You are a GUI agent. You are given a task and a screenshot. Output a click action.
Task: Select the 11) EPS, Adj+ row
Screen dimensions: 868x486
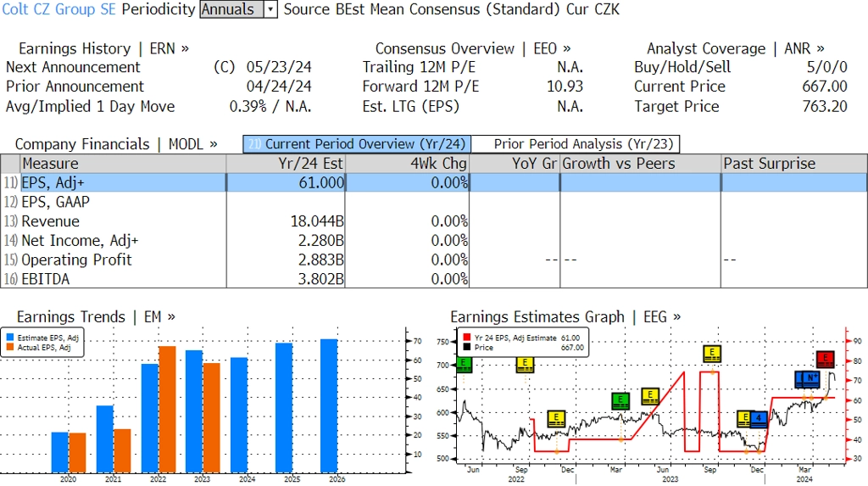coord(433,183)
